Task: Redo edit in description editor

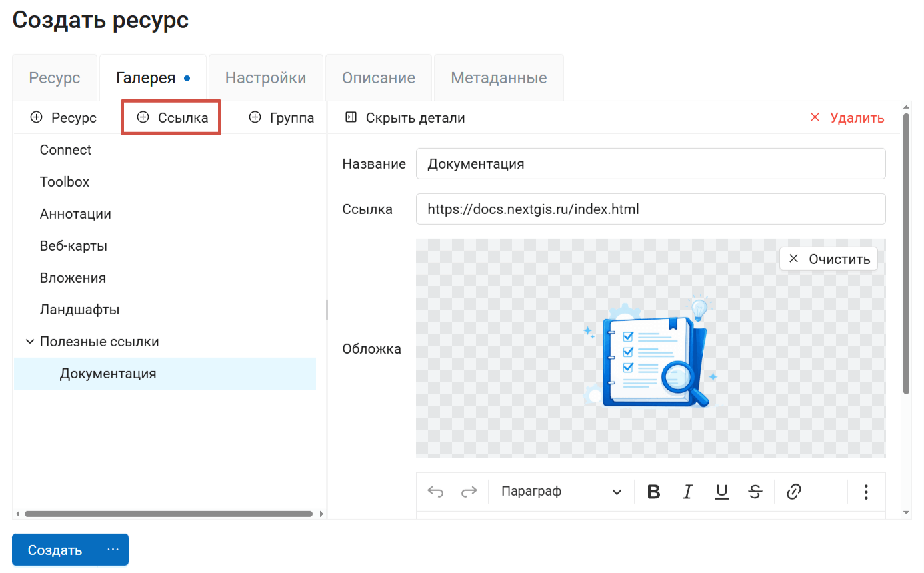Action: pyautogui.click(x=469, y=492)
